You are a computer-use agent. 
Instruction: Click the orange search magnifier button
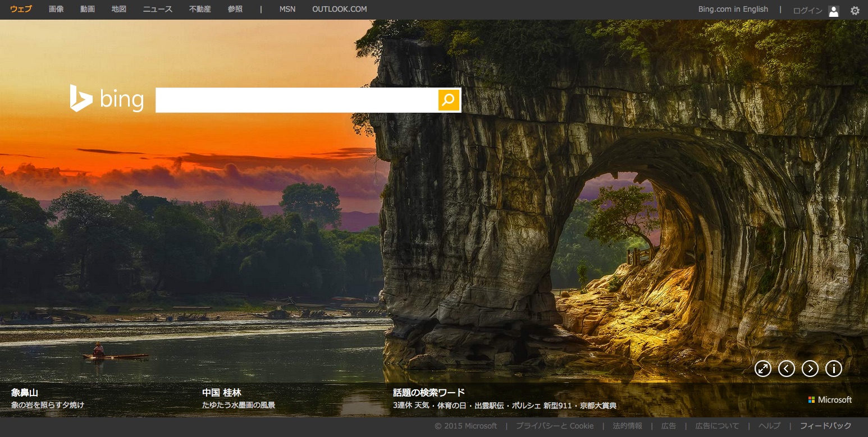[448, 100]
